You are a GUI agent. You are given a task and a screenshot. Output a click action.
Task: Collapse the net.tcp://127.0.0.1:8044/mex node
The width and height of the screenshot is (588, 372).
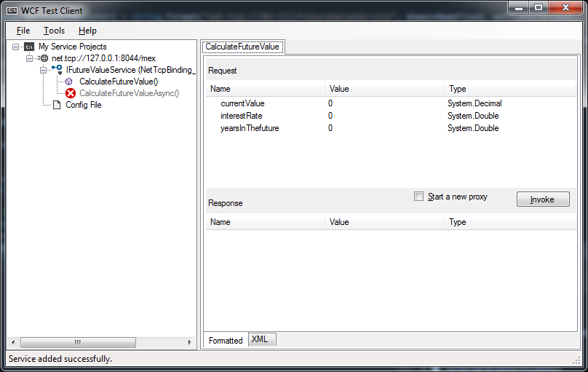click(30, 58)
